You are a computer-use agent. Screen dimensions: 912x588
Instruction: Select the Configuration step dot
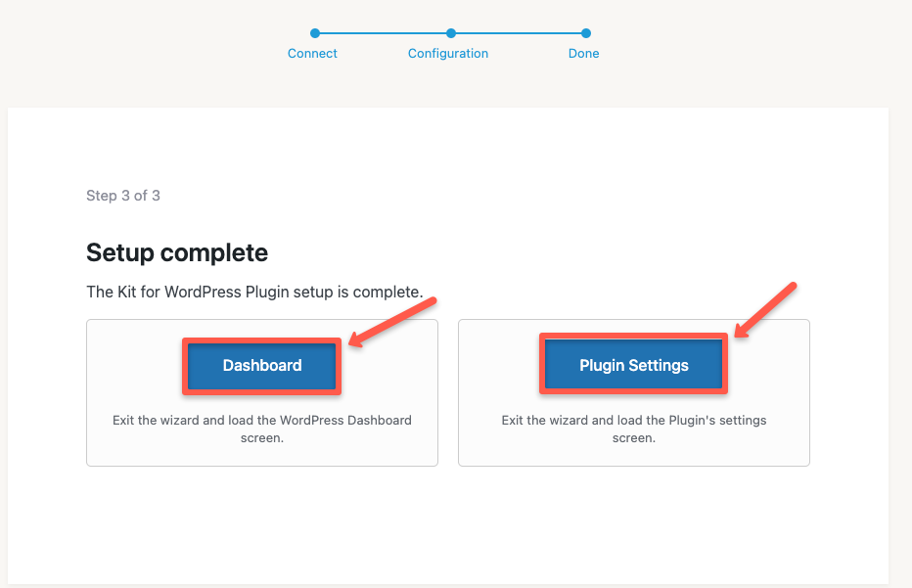450,33
